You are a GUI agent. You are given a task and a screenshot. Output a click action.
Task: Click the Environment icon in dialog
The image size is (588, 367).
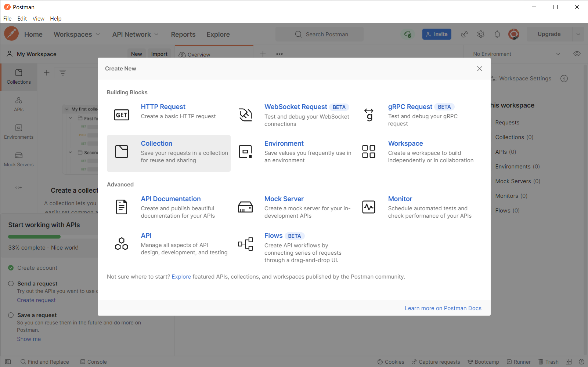tap(245, 152)
